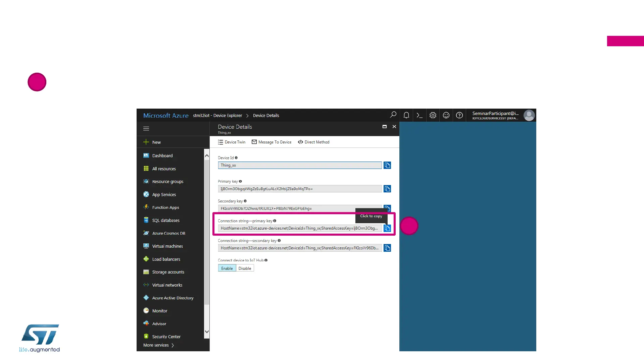Launch Cloud Shell from the top bar
The image size is (644, 362).
pyautogui.click(x=419, y=115)
